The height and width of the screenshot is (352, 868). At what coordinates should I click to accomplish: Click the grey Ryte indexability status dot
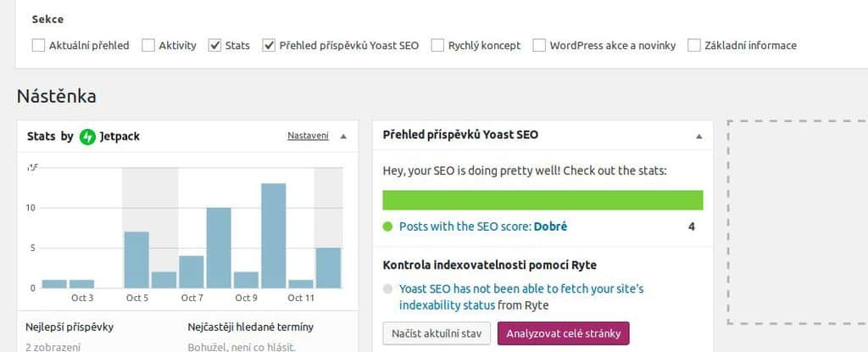pos(387,288)
